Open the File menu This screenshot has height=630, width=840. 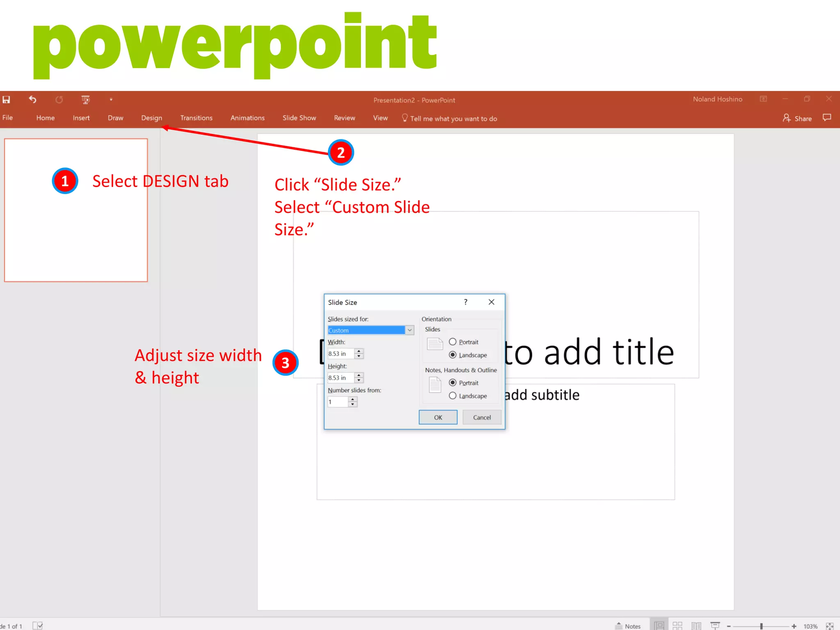tap(7, 118)
